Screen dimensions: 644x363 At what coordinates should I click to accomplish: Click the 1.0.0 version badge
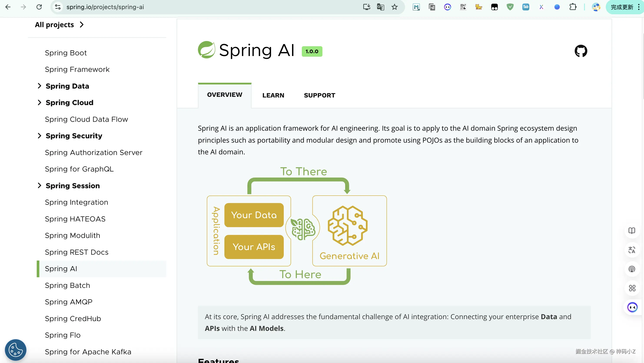tap(312, 51)
